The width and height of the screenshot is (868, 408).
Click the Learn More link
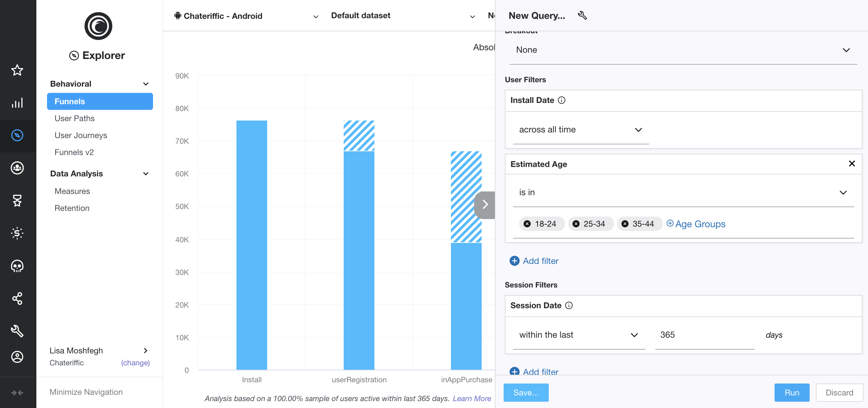click(x=472, y=399)
